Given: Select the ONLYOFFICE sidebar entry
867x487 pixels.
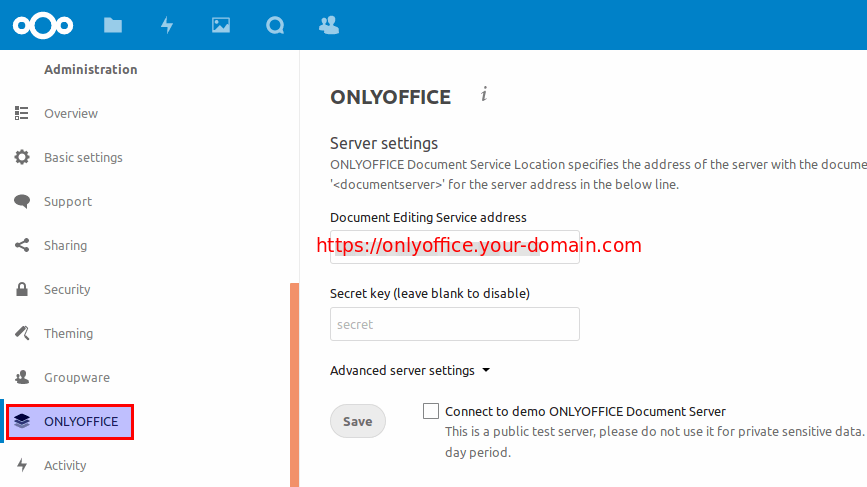Looking at the screenshot, I should [x=80, y=422].
